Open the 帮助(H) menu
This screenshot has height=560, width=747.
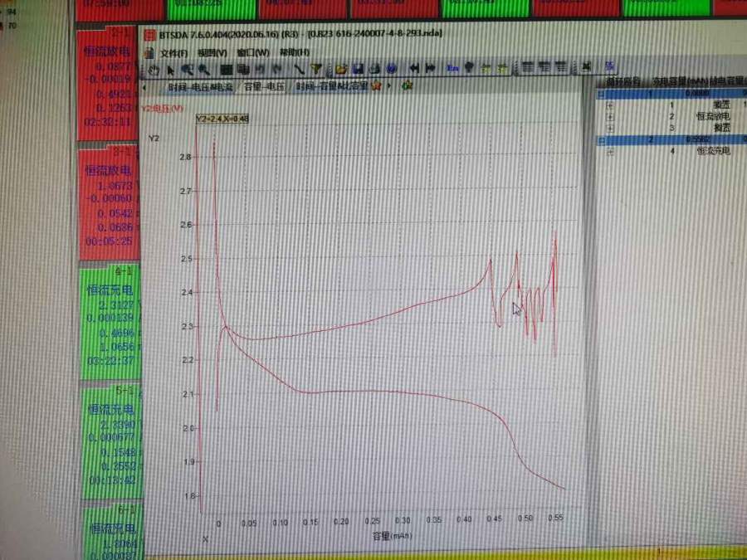pyautogui.click(x=293, y=52)
